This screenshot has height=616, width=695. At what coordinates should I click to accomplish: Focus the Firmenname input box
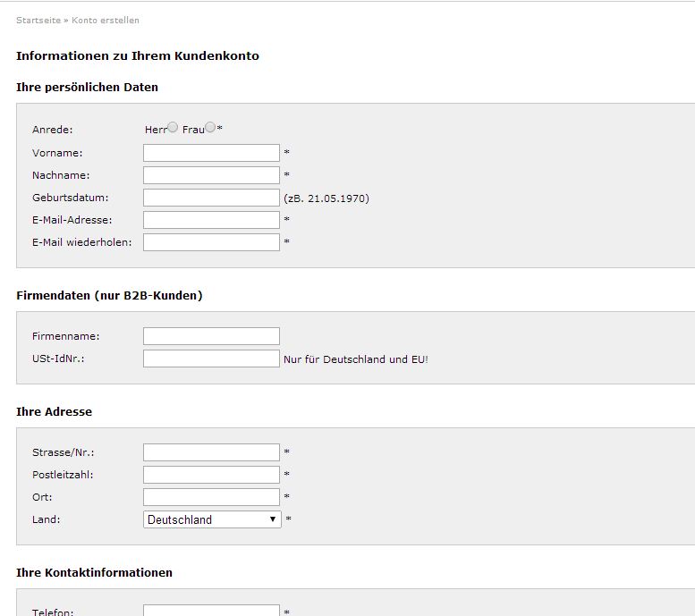click(211, 336)
